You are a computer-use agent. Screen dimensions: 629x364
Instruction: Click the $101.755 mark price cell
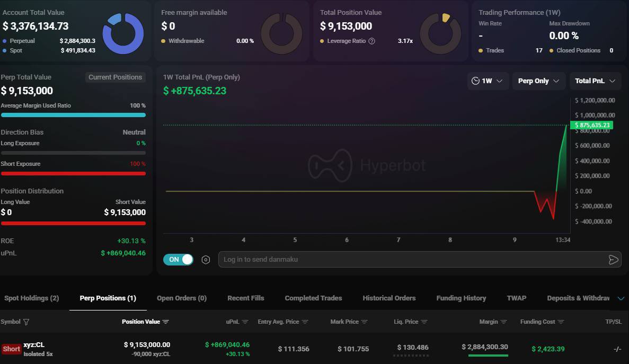point(353,349)
